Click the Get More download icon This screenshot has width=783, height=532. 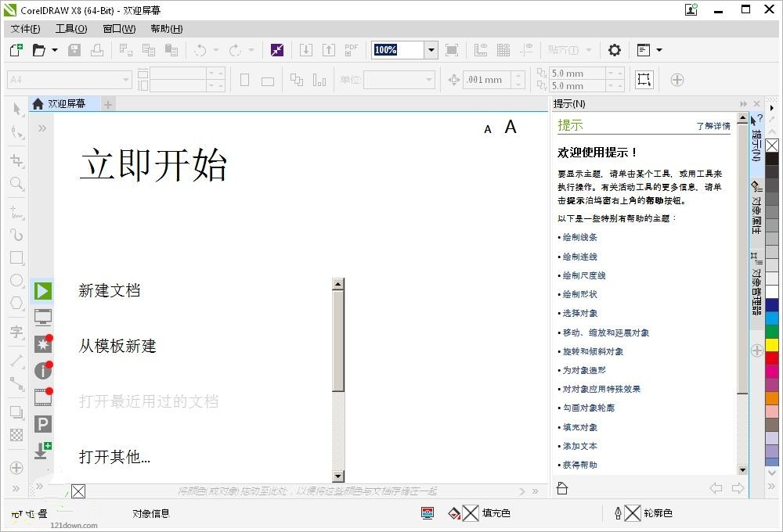43,451
